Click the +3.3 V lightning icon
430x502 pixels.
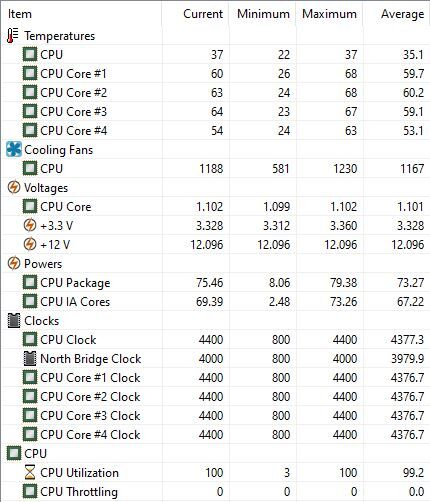click(x=30, y=225)
